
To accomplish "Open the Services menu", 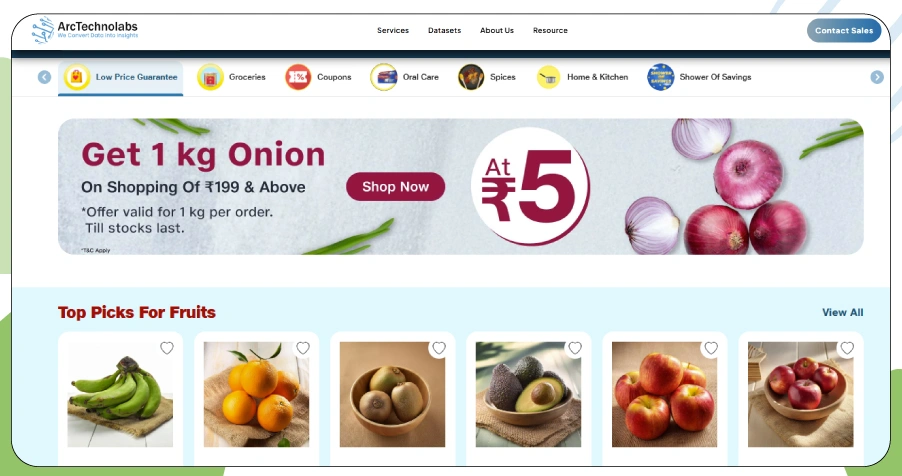I will pos(393,31).
